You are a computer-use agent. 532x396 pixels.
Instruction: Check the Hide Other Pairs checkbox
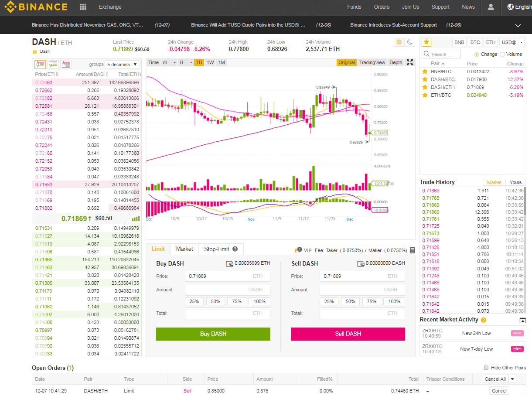[x=486, y=368]
